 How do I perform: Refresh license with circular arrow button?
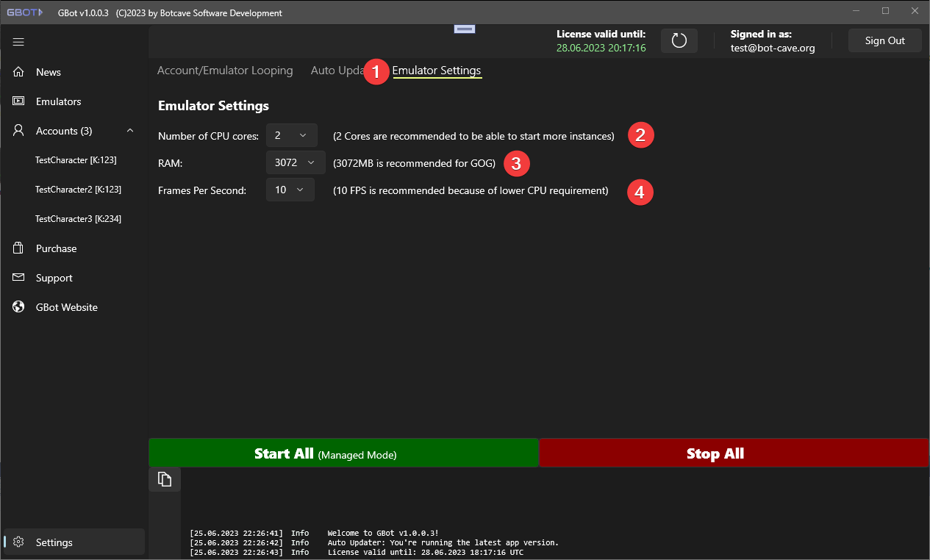(x=679, y=40)
